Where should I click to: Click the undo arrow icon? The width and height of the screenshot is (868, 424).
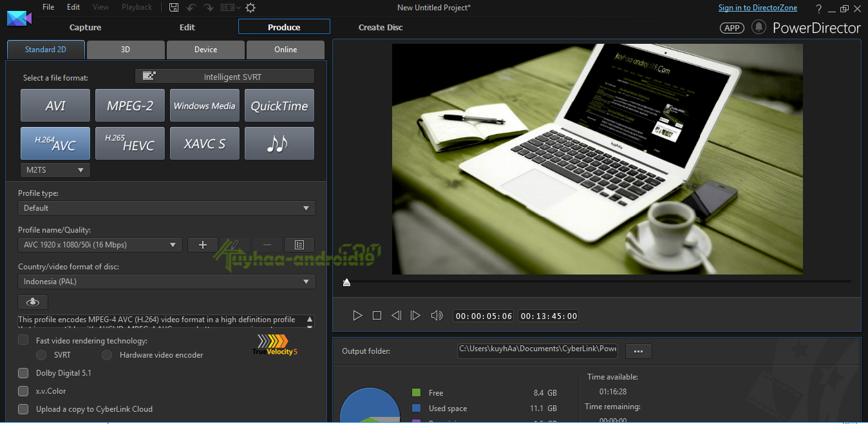click(191, 8)
